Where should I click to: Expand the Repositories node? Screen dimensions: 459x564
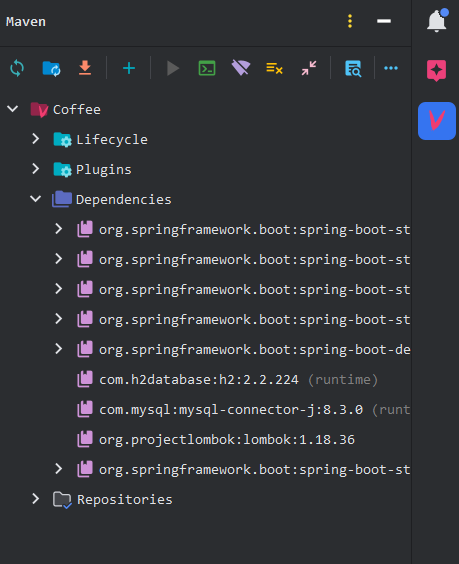coord(35,499)
